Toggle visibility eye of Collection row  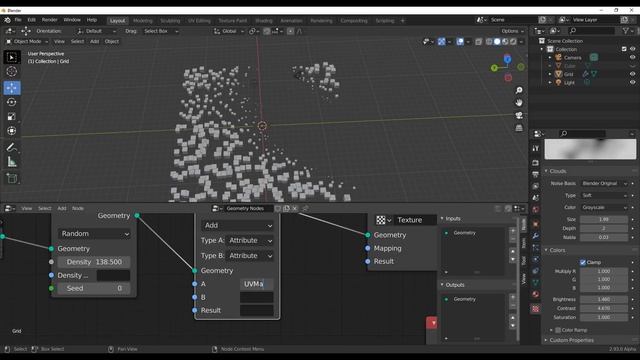pyautogui.click(x=632, y=49)
